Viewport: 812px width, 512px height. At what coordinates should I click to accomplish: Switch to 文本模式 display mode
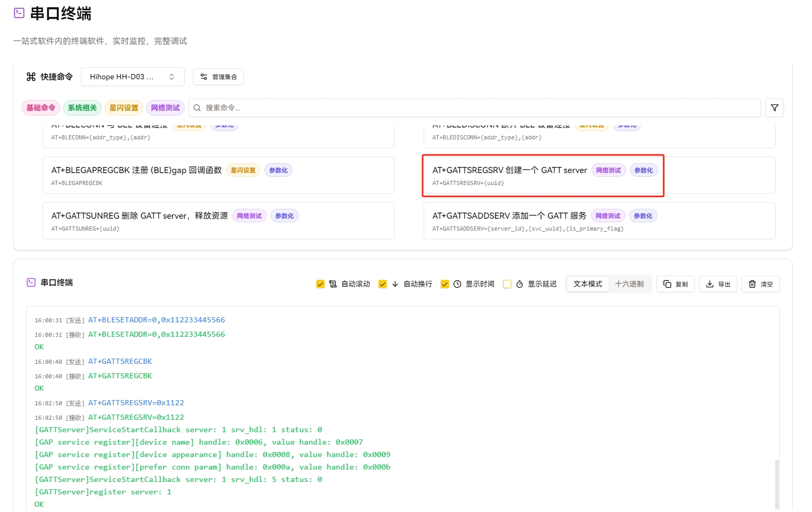(x=588, y=284)
